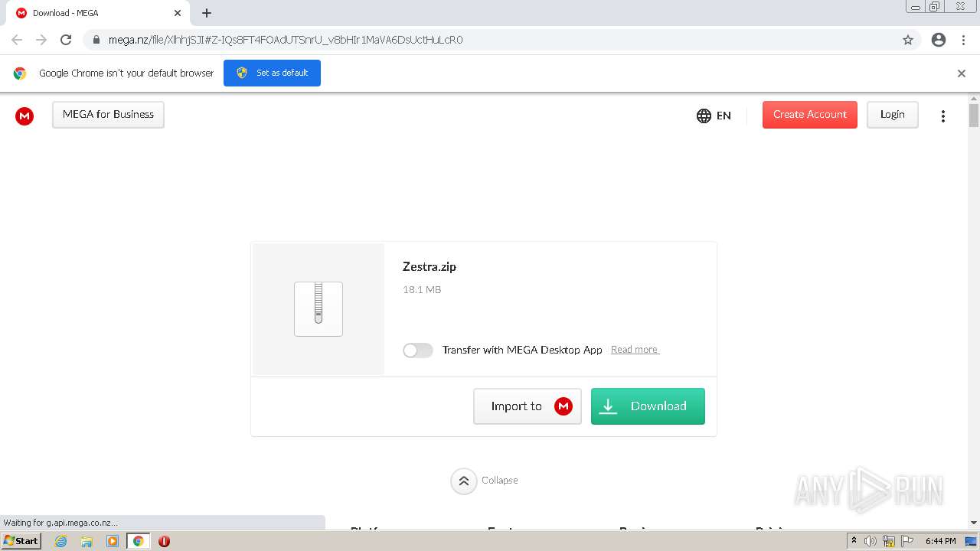Dismiss the default browser notification bar
Viewport: 980px width, 551px height.
click(x=962, y=73)
